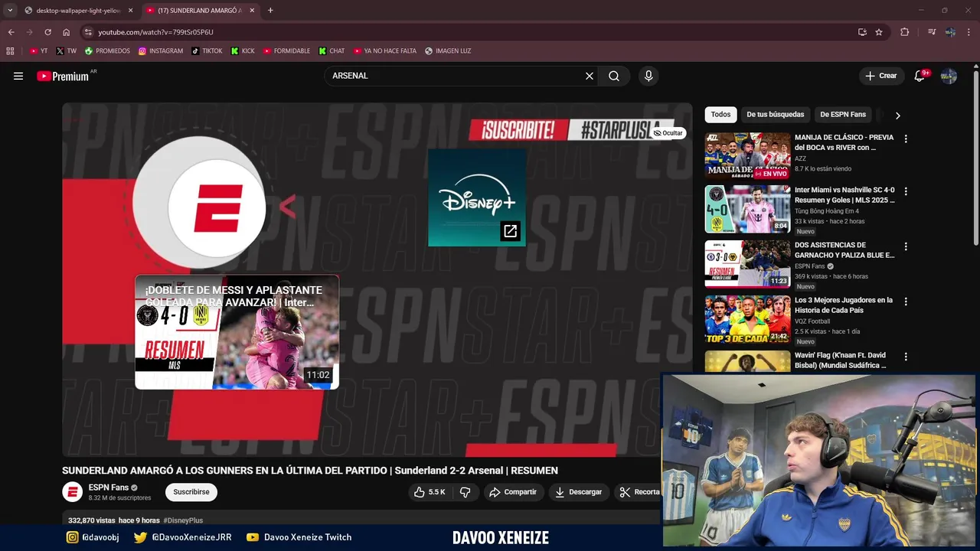Open options for MANIJA DE CLÁSICO video
The width and height of the screenshot is (980, 551).
[x=906, y=139]
